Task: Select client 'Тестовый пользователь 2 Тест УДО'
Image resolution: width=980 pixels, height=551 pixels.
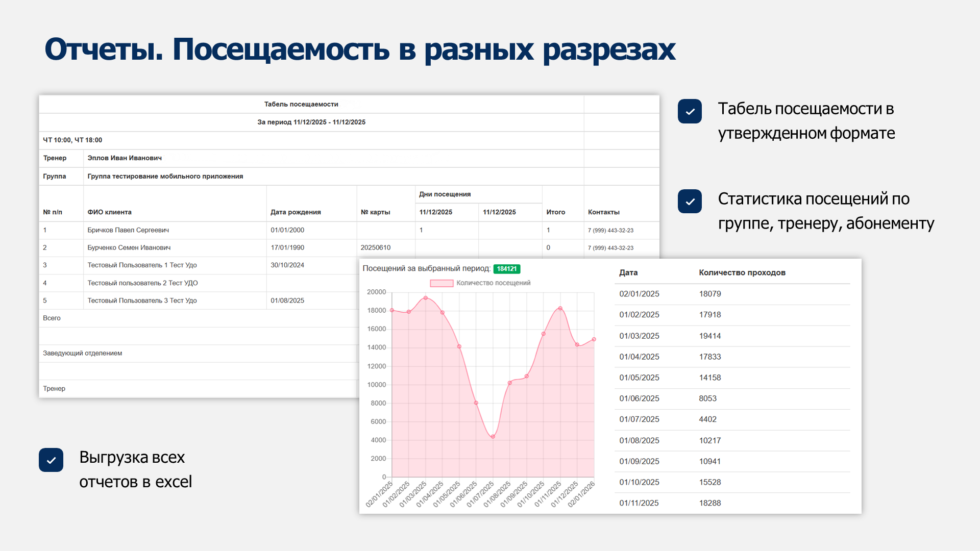Action: 142,283
